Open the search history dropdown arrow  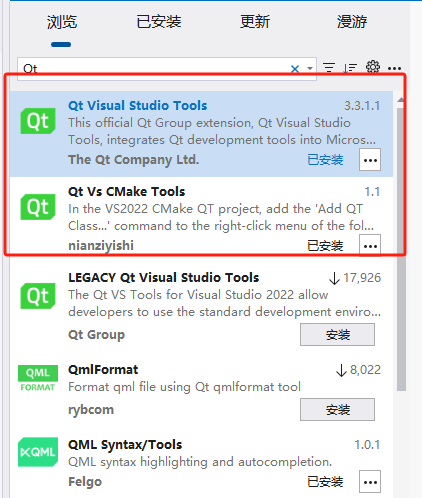pyautogui.click(x=310, y=69)
